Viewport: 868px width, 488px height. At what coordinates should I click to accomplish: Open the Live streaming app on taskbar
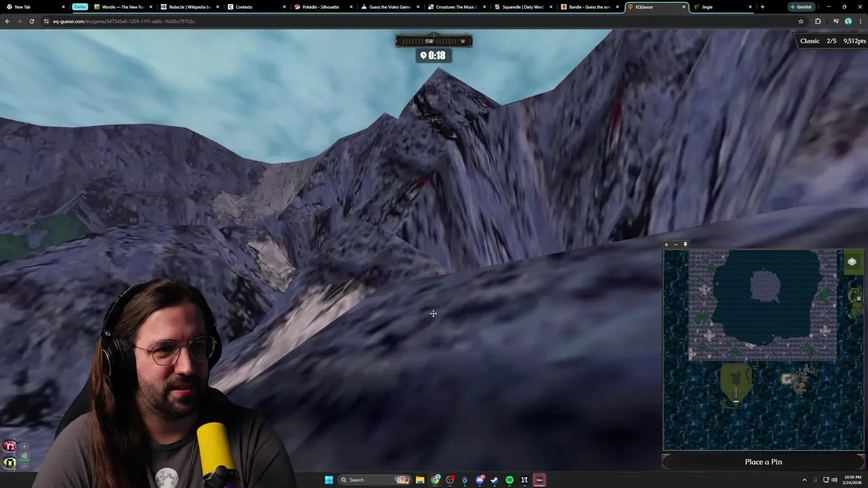[539, 480]
